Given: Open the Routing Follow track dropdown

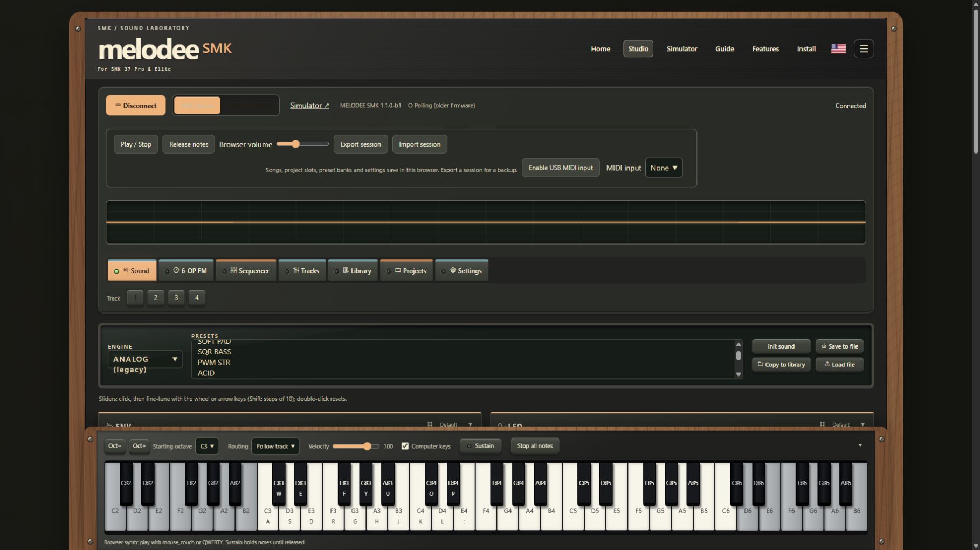Looking at the screenshot, I should point(275,446).
